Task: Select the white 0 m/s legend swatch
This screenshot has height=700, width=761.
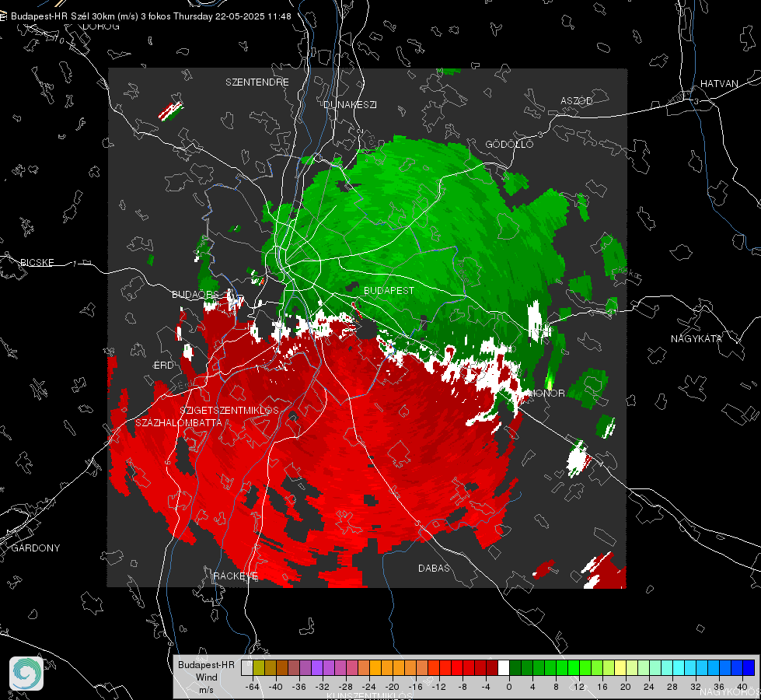Action: pos(504,667)
